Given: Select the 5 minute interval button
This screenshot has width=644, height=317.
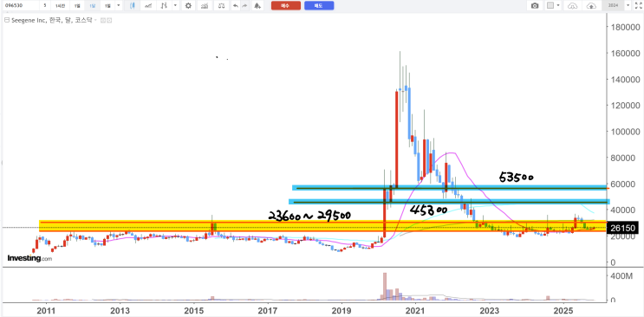Looking at the screenshot, I should [45, 6].
